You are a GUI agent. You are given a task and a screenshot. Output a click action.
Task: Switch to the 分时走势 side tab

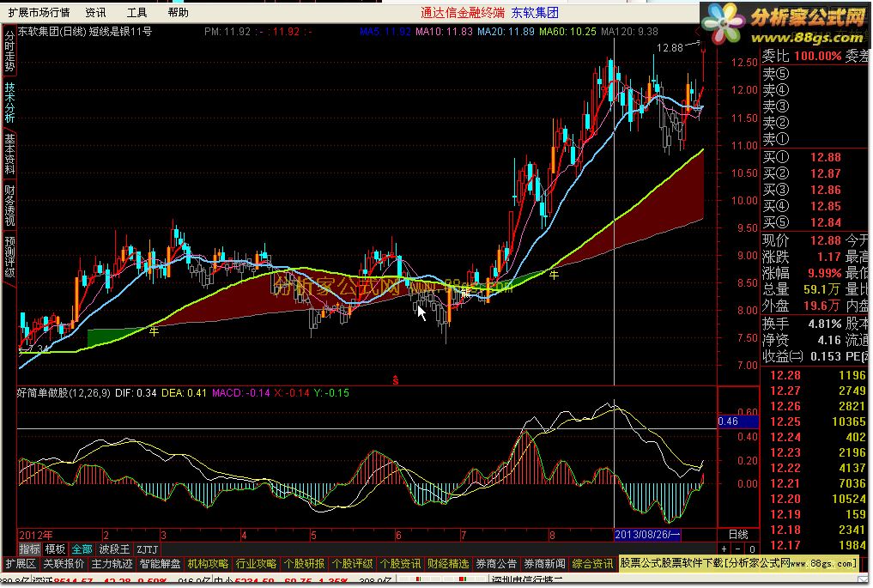[9, 52]
